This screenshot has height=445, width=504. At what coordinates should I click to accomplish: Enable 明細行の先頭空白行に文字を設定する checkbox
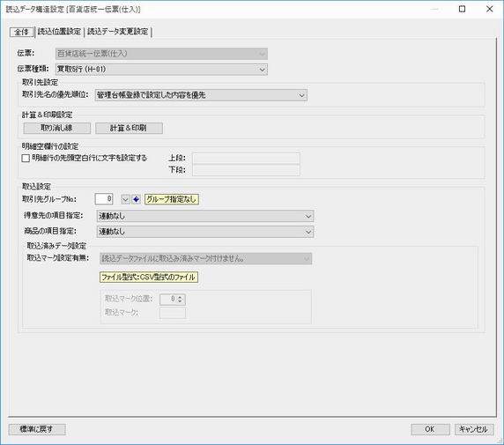point(26,159)
